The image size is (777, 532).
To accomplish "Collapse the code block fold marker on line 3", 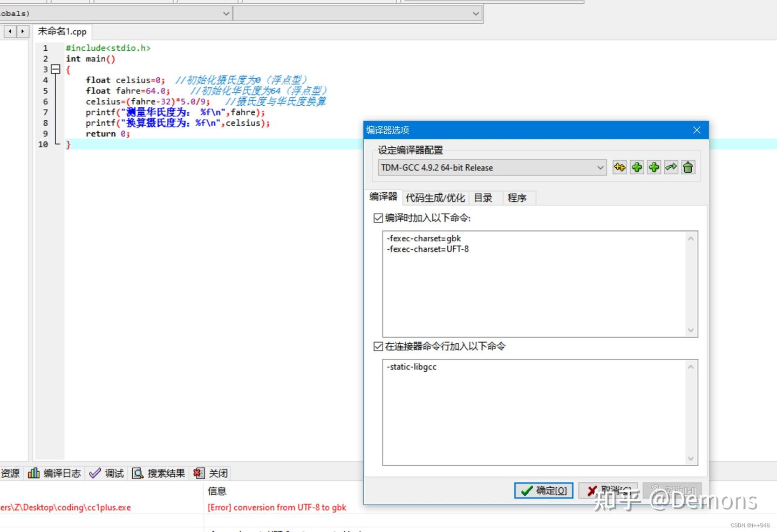I will (55, 69).
